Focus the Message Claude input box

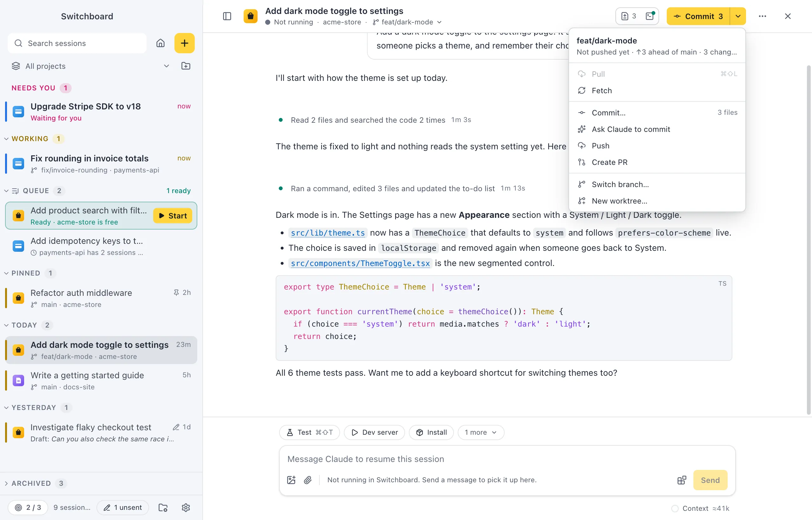(x=507, y=459)
